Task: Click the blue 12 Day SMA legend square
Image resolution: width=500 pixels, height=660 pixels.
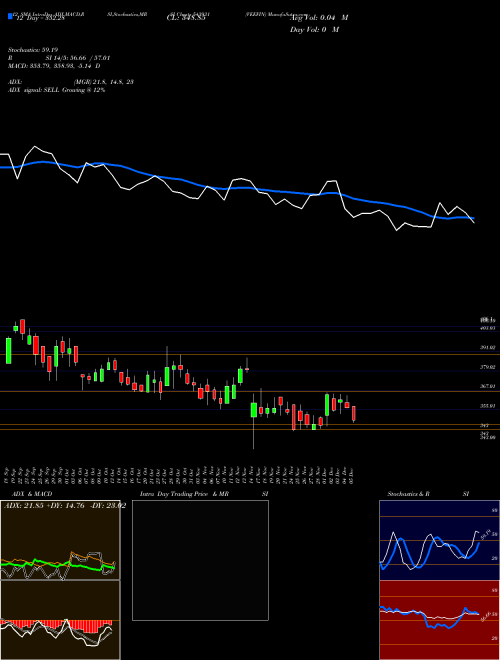Action: point(10,17)
